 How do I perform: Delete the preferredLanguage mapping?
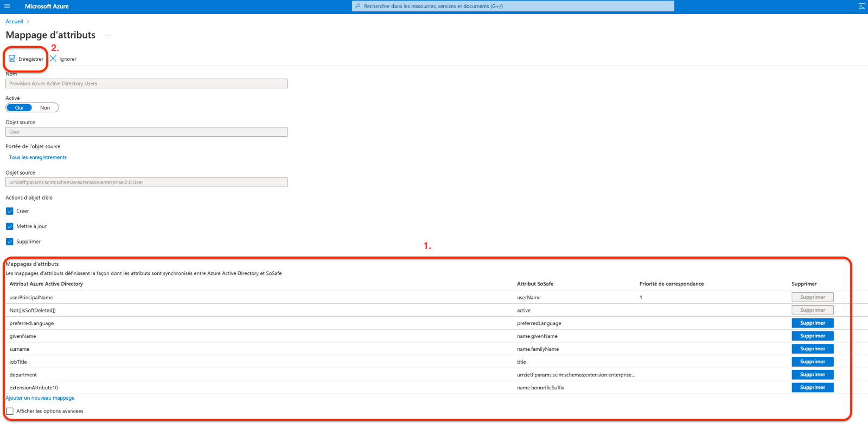pos(812,323)
